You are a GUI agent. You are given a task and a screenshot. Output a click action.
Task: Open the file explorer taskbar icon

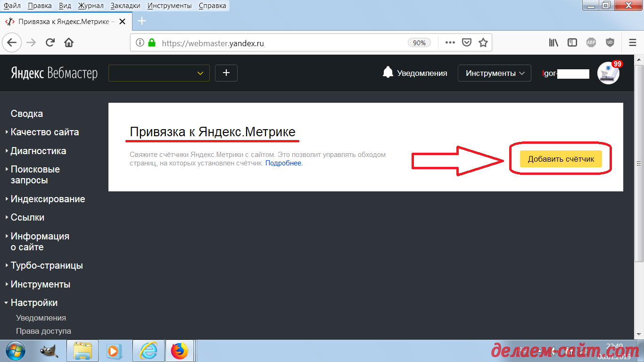click(x=83, y=351)
